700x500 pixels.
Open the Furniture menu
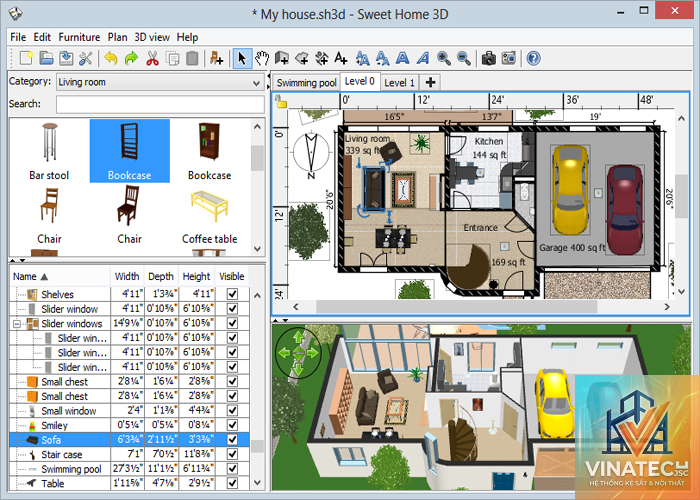(79, 37)
